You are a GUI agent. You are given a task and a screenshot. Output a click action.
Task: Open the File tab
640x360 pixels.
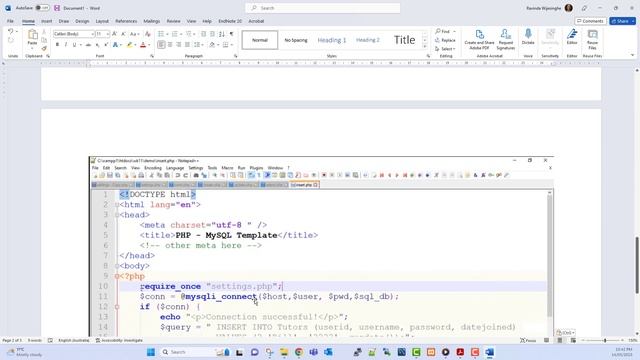(x=10, y=21)
